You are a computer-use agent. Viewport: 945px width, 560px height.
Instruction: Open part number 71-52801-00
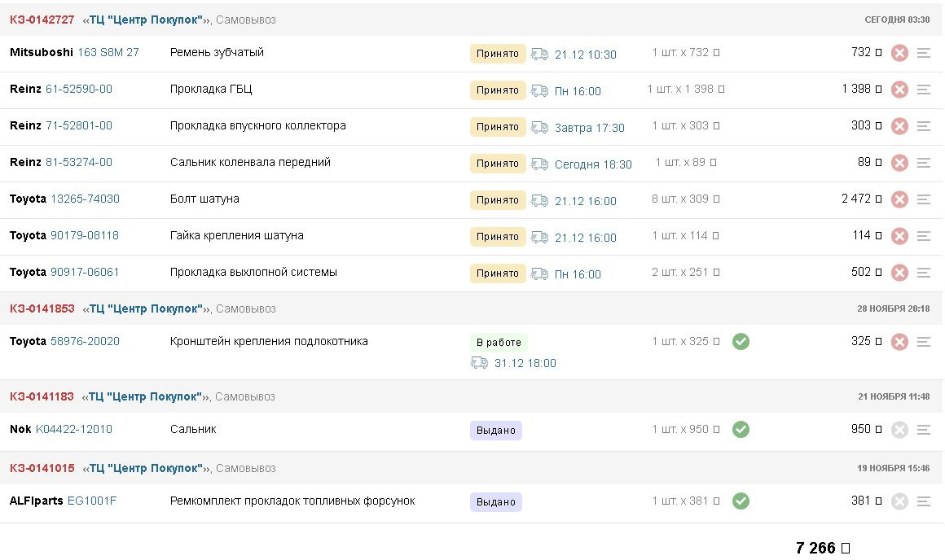[x=79, y=126]
